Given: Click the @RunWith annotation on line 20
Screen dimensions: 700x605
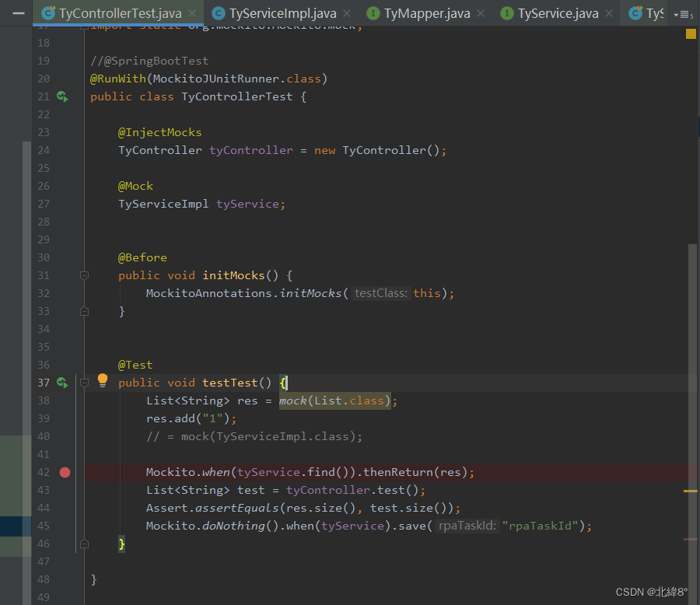Looking at the screenshot, I should tap(118, 79).
